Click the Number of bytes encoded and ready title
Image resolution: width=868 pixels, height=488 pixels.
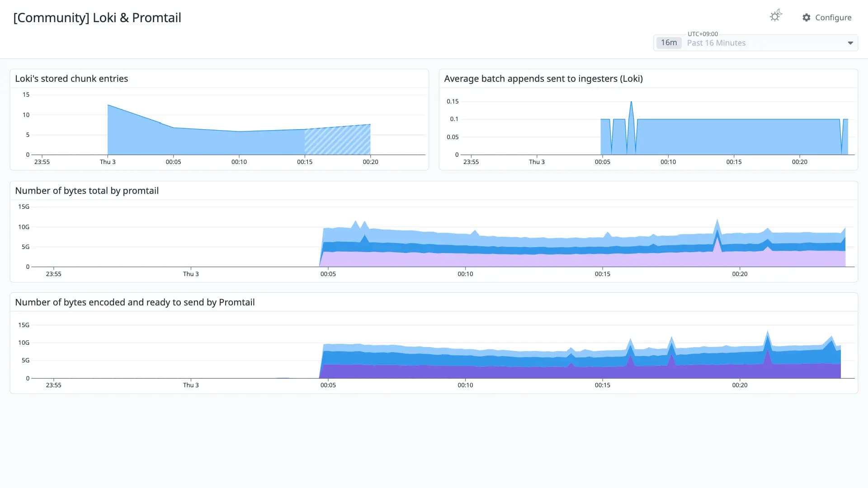(135, 302)
